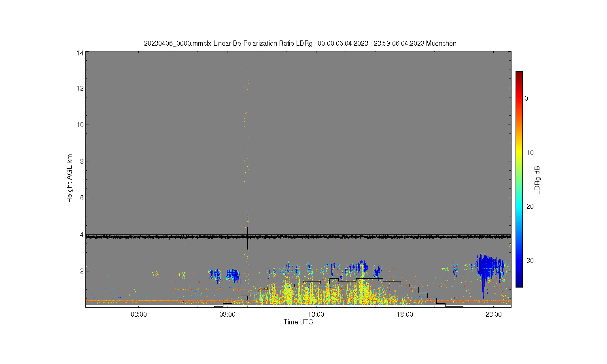The height and width of the screenshot is (364, 607).
Task: Click the height tick label 14
Action: click(81, 53)
